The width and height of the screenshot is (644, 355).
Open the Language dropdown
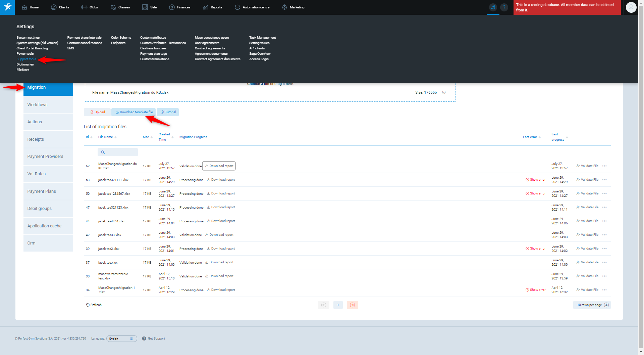[121, 339]
